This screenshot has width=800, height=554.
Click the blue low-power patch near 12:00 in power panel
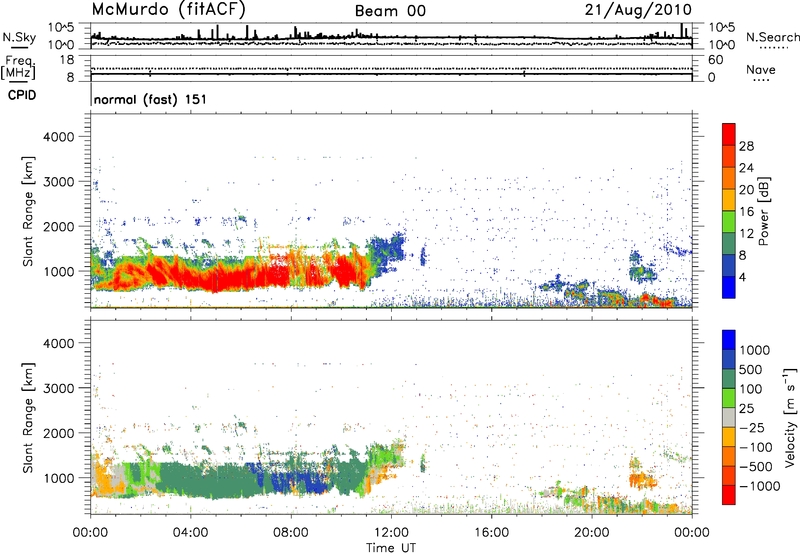point(386,250)
